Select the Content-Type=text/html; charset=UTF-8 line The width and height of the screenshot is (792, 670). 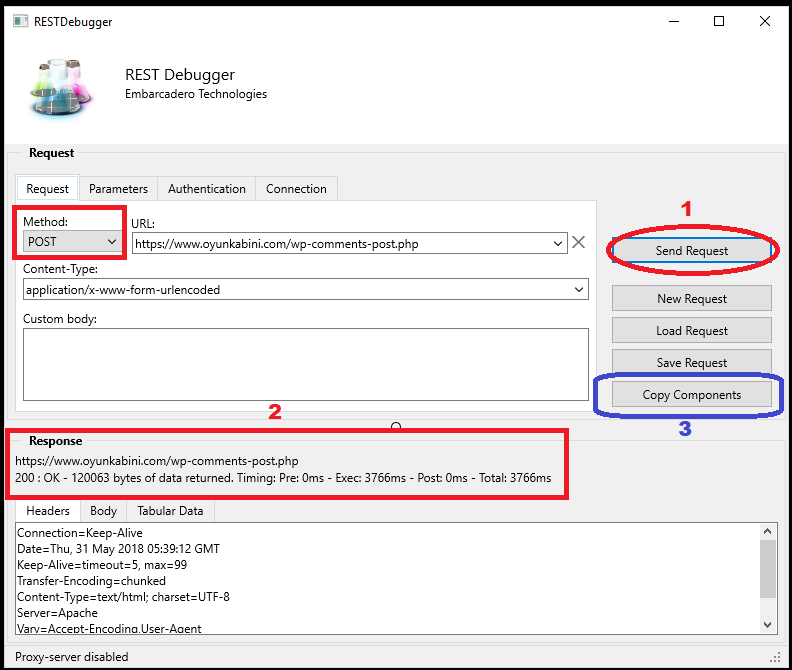click(123, 597)
